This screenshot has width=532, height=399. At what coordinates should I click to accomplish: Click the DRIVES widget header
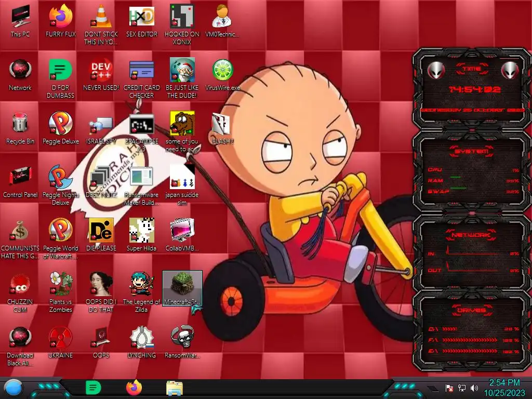tap(472, 310)
